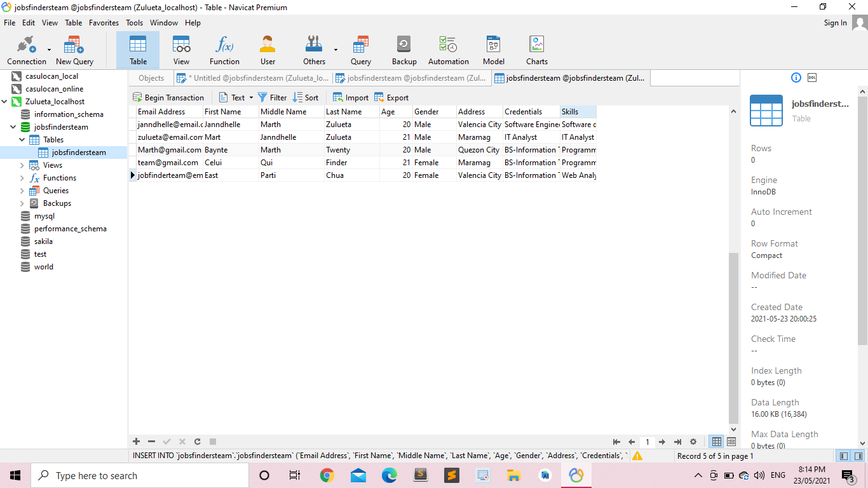Viewport: 868px width, 488px height.
Task: Open the Favorites menu
Action: (x=104, y=23)
